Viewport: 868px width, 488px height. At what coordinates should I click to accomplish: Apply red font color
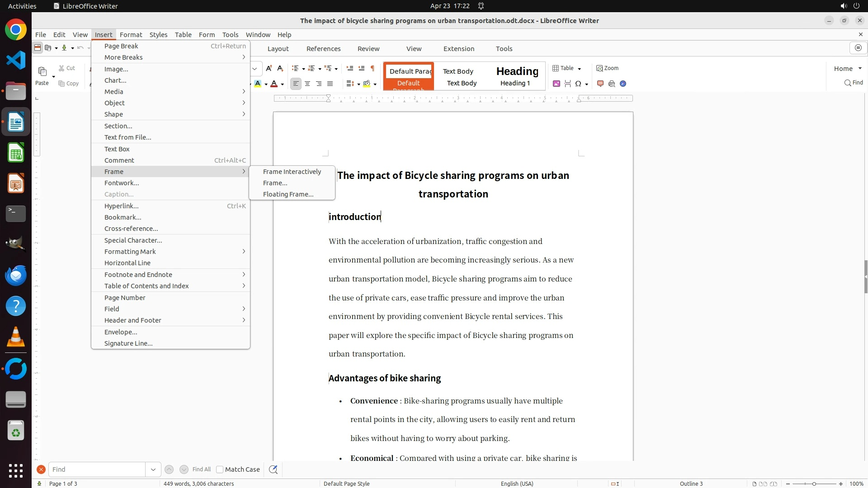point(274,84)
